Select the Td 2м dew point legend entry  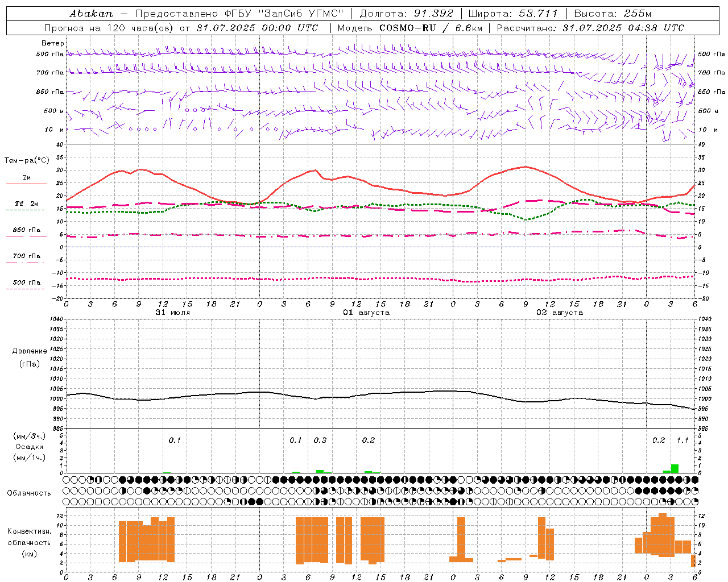[27, 203]
